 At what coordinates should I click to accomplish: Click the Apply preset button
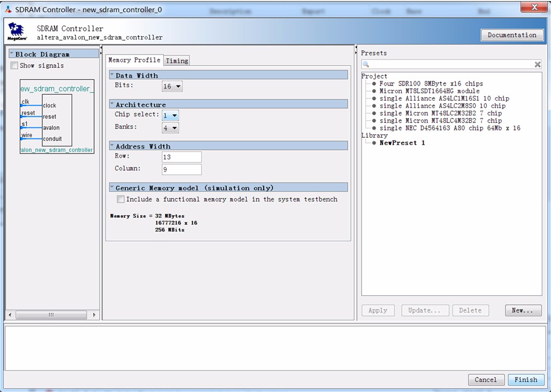pyautogui.click(x=378, y=311)
